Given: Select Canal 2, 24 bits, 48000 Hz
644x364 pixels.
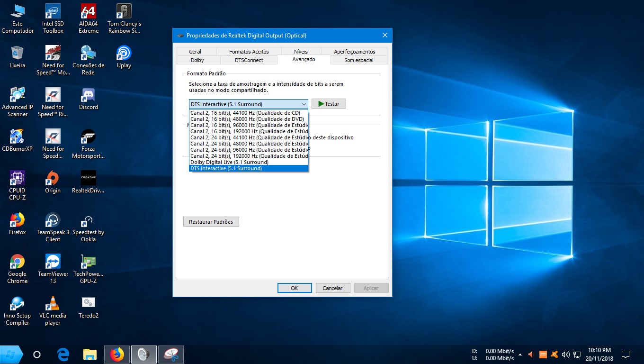Looking at the screenshot, I should point(249,144).
